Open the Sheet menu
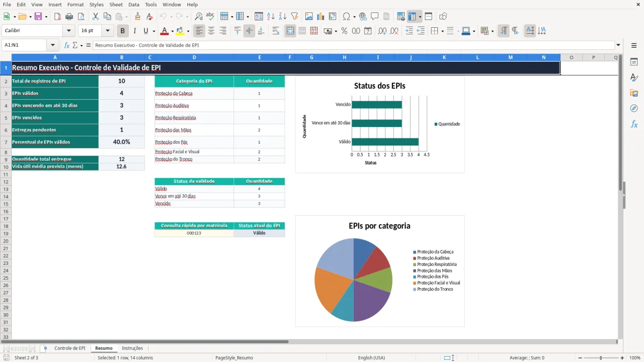This screenshot has width=644, height=362. click(116, 4)
